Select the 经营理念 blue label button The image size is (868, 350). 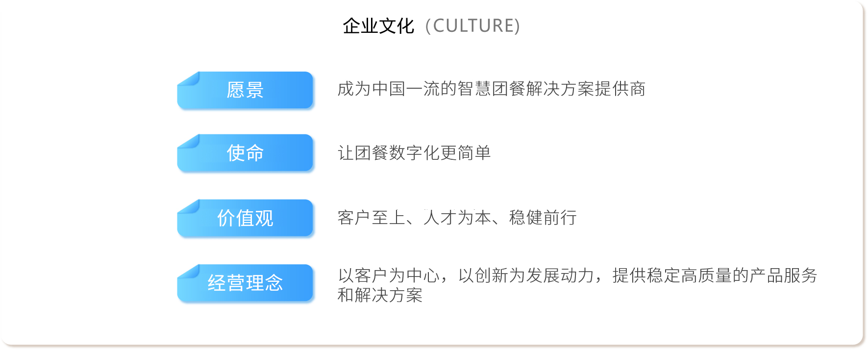coord(245,283)
